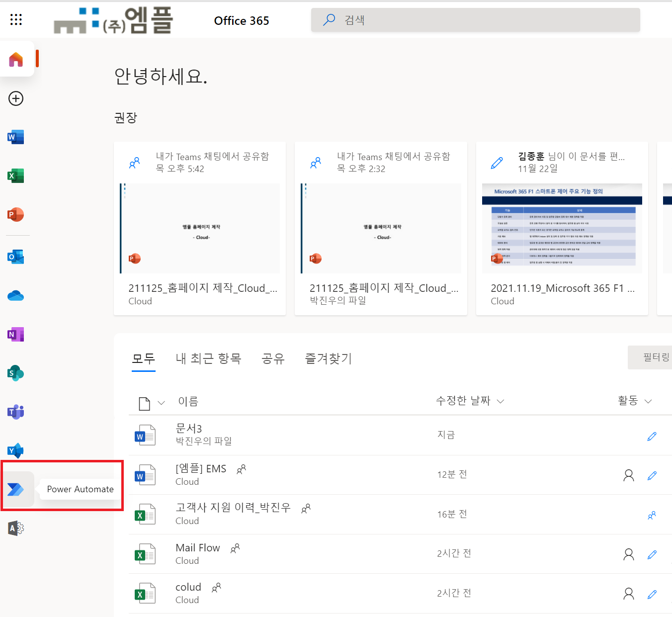Click '박진우의 파일' under 문서3
Viewport: 672px width, 617px height.
(x=204, y=441)
